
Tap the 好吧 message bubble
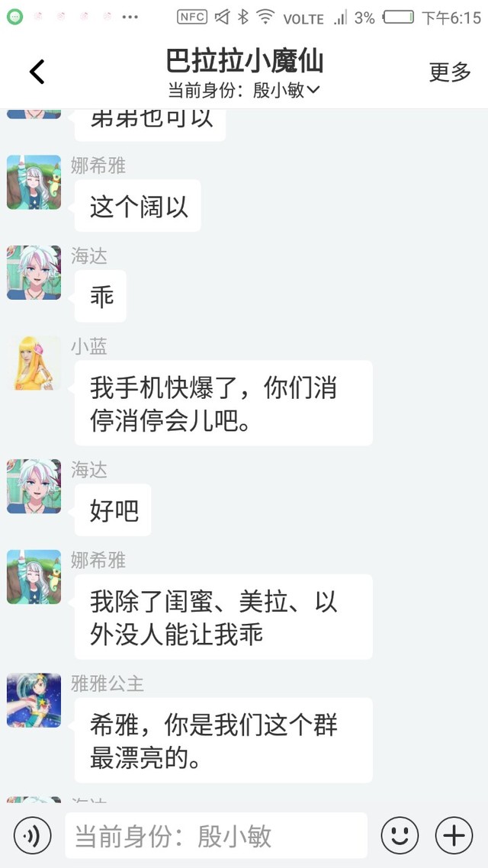pyautogui.click(x=113, y=510)
